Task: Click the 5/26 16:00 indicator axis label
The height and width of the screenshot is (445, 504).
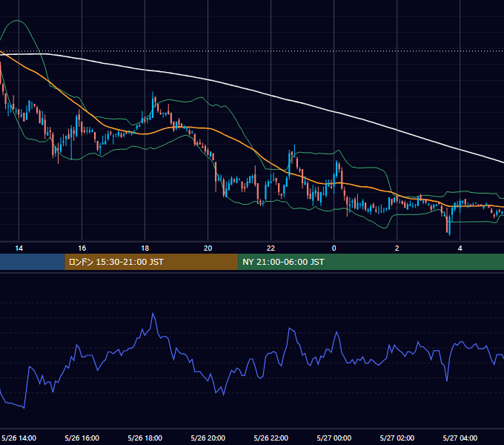Action: pos(82,438)
